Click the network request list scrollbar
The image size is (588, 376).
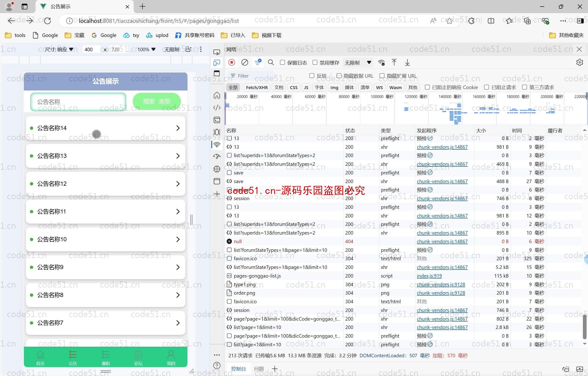point(584,327)
